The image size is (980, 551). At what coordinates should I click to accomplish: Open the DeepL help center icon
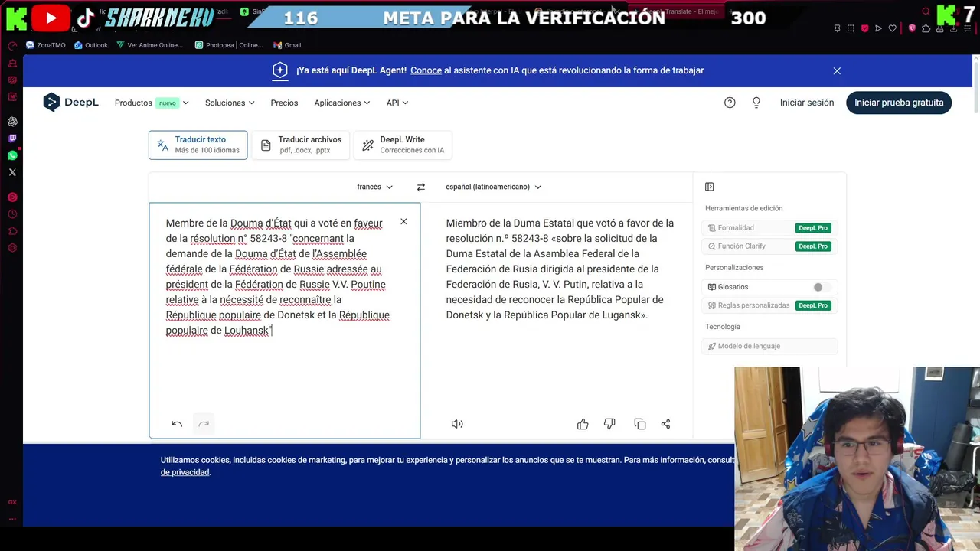(x=730, y=103)
